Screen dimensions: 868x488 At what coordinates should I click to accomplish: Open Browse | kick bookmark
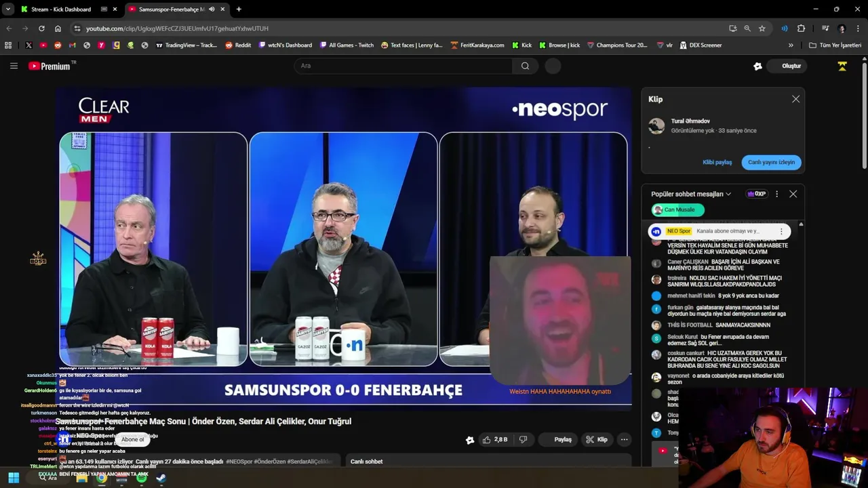[x=559, y=45]
